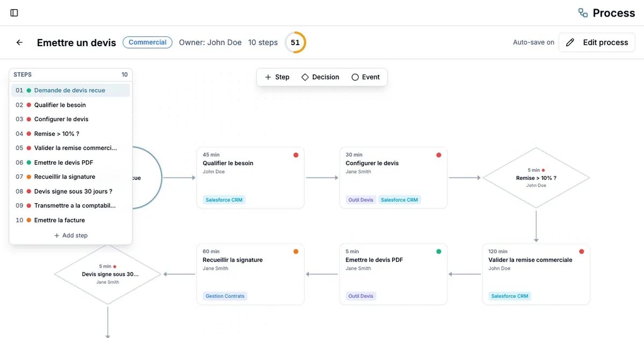This screenshot has width=644, height=338.
Task: Add a new Step from the toolbar
Action: (x=277, y=77)
